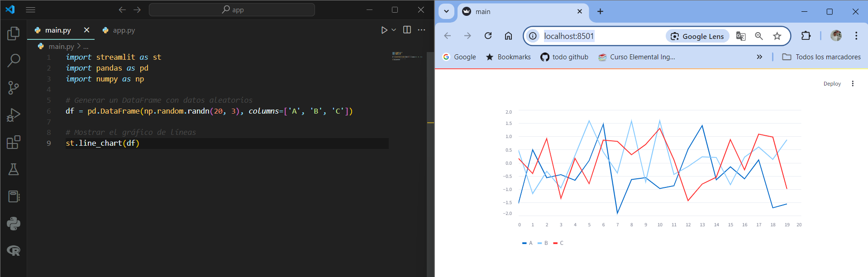Split the editor to the right

pos(407,30)
